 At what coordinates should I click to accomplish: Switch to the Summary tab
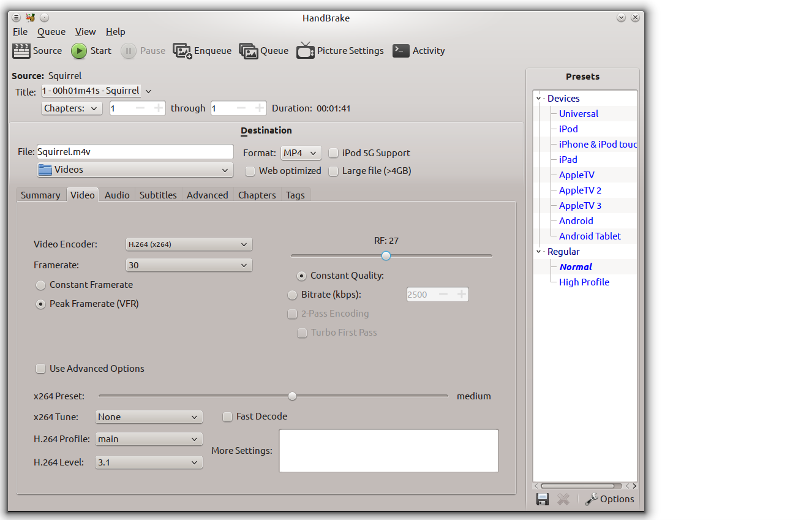click(40, 195)
